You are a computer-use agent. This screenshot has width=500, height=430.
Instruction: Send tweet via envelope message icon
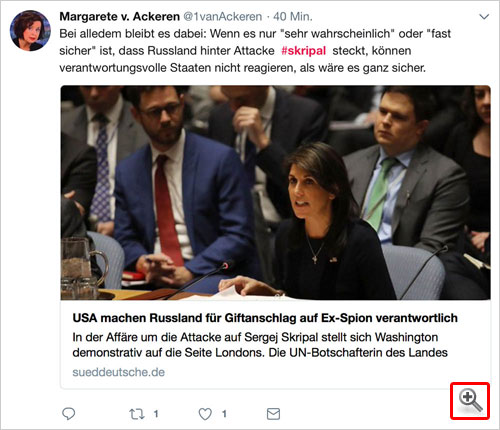point(273,414)
